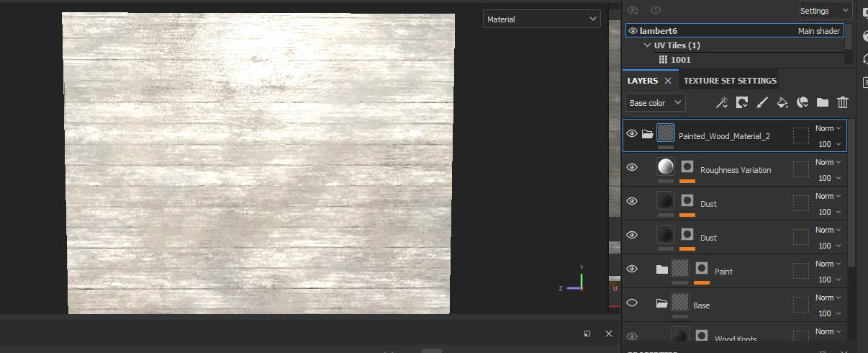This screenshot has height=353, width=868.
Task: Change blend mode of the Paint folder
Action: point(828,264)
